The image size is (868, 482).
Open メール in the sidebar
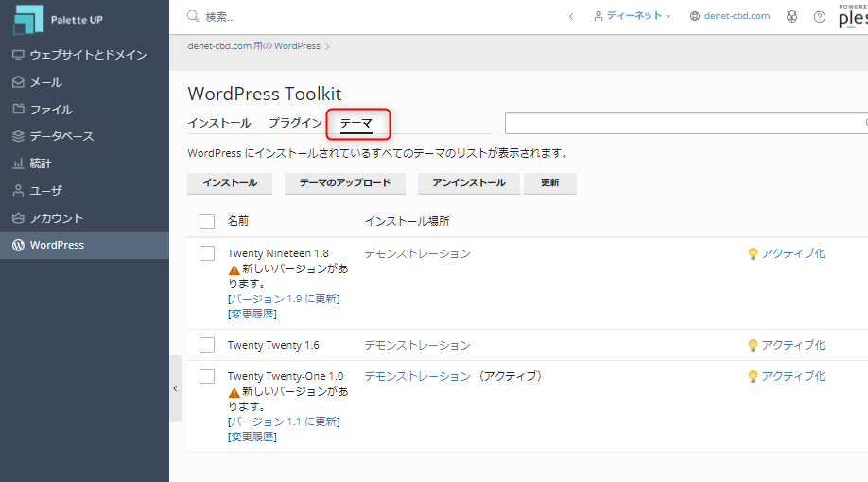coord(84,82)
